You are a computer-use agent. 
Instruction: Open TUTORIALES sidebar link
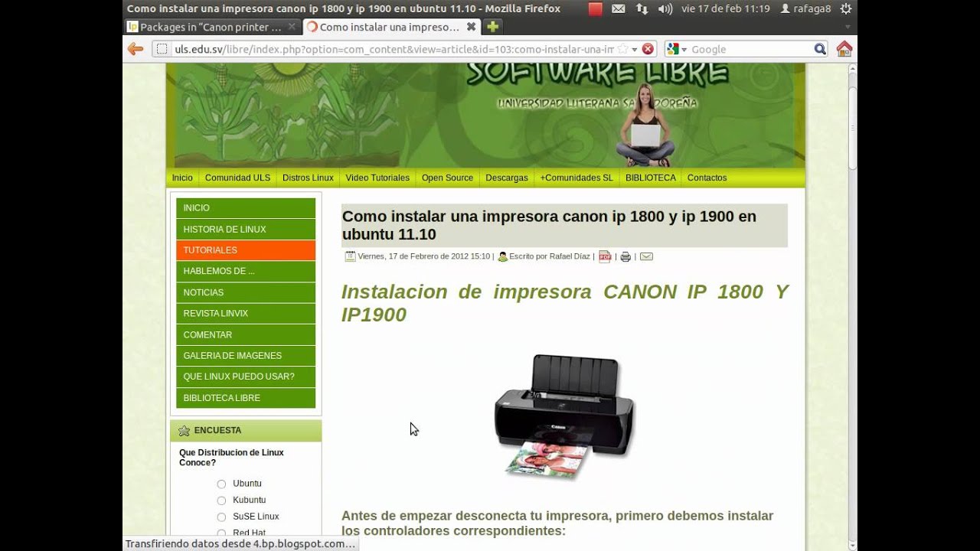[x=246, y=250]
